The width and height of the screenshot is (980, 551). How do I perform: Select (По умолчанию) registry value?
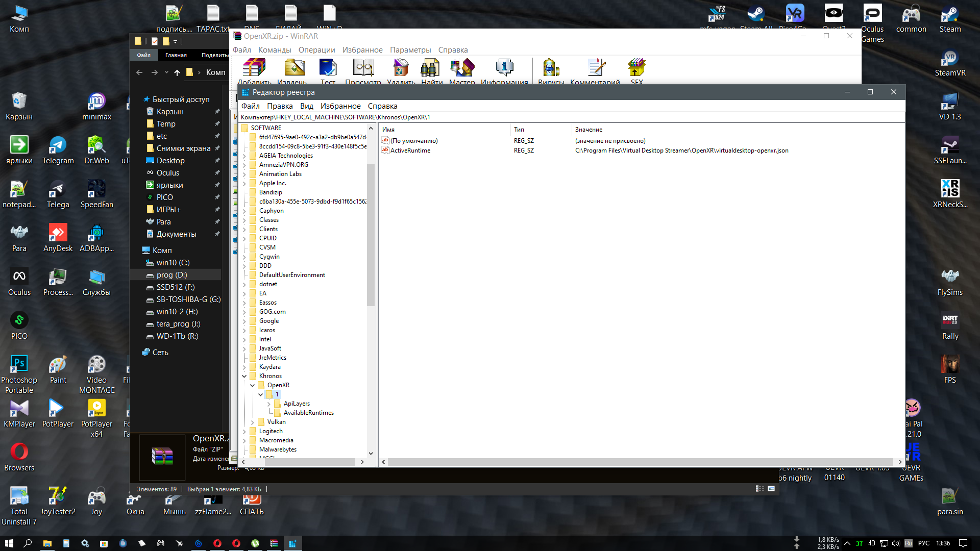[x=410, y=141]
